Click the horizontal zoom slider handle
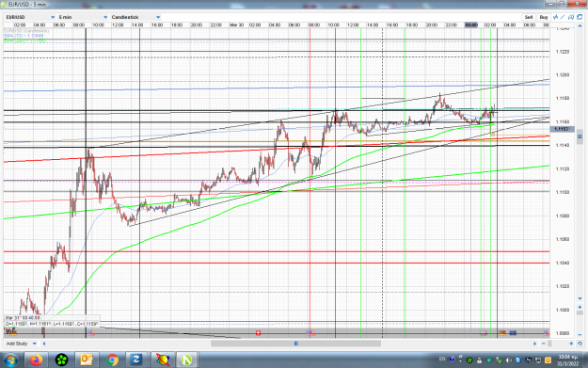588x368 pixels. 549,344
